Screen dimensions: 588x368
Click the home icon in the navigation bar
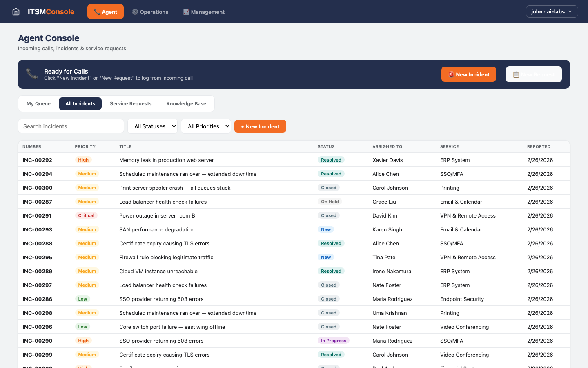tap(16, 11)
